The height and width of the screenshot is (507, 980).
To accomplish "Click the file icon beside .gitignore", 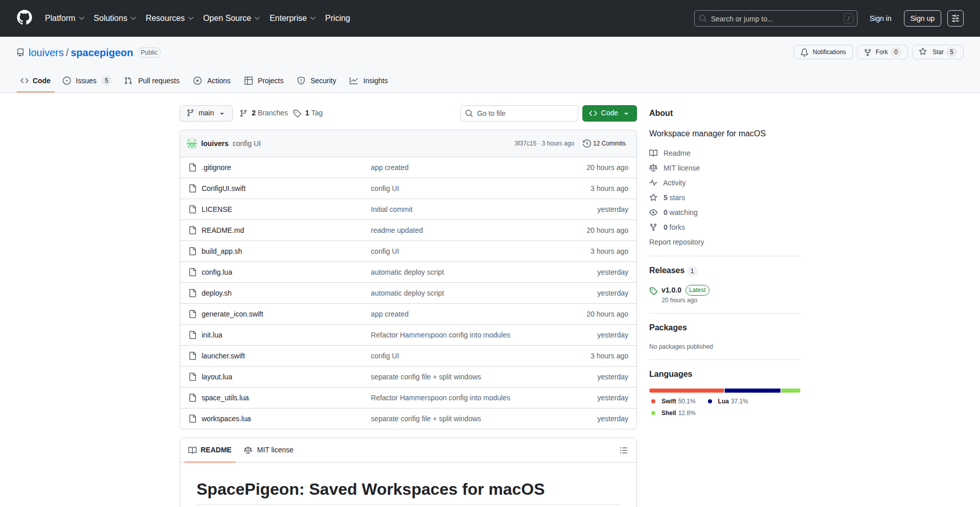I will tap(192, 167).
